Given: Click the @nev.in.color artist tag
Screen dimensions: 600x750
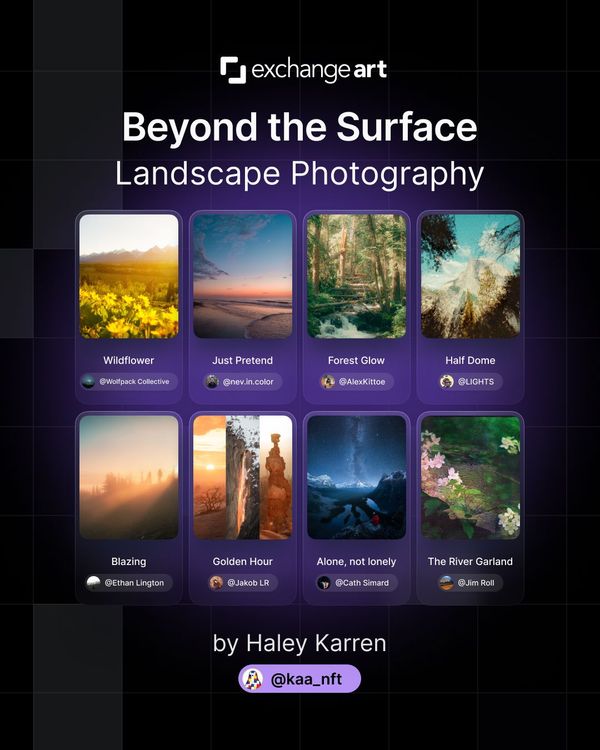Looking at the screenshot, I should click(243, 382).
